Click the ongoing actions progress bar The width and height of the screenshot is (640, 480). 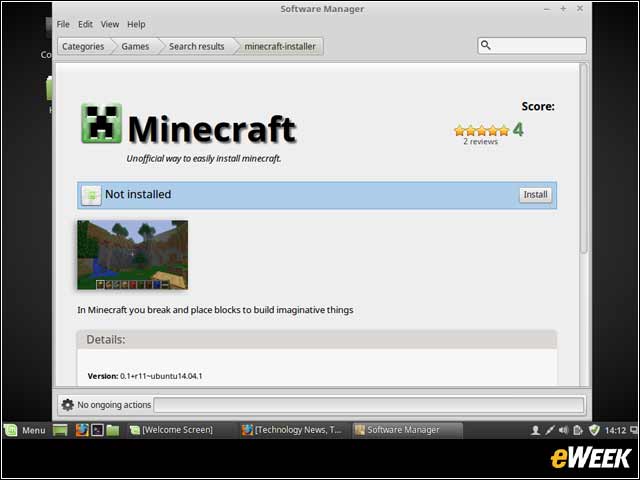(x=369, y=405)
